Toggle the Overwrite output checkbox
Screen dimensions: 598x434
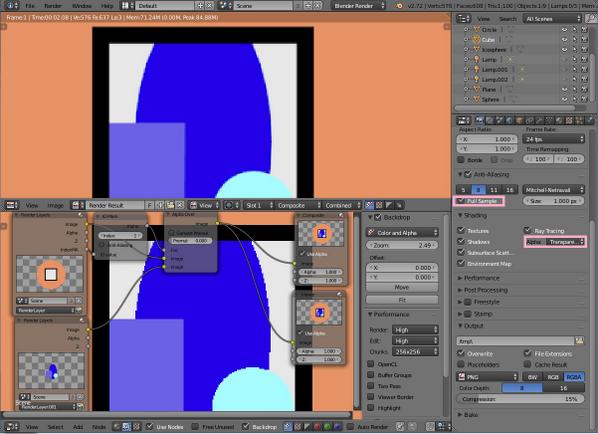[x=461, y=354]
